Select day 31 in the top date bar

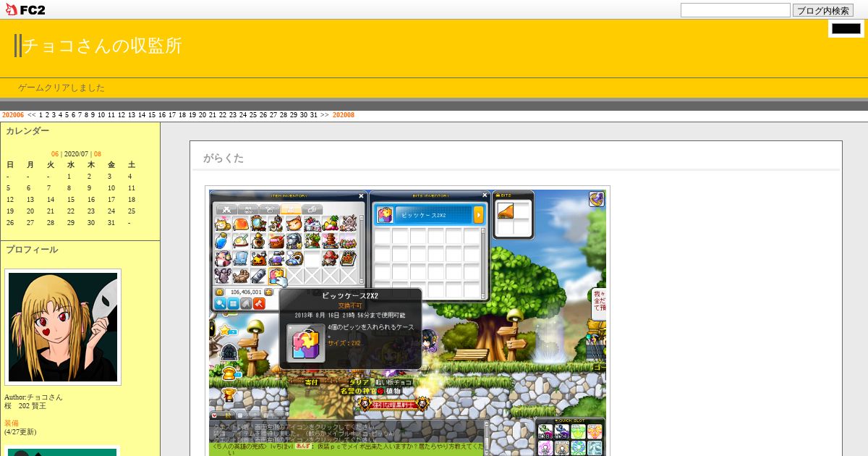pyautogui.click(x=314, y=114)
